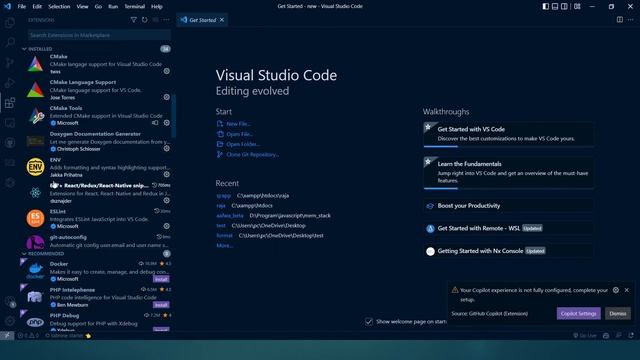
Task: Install the PHP Intelephense extension
Action: click(161, 305)
